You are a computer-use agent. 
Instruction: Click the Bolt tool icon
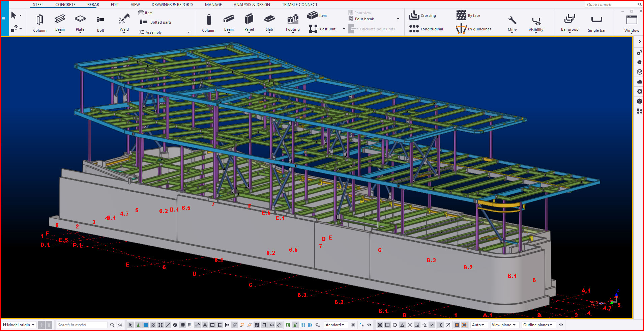tap(100, 23)
